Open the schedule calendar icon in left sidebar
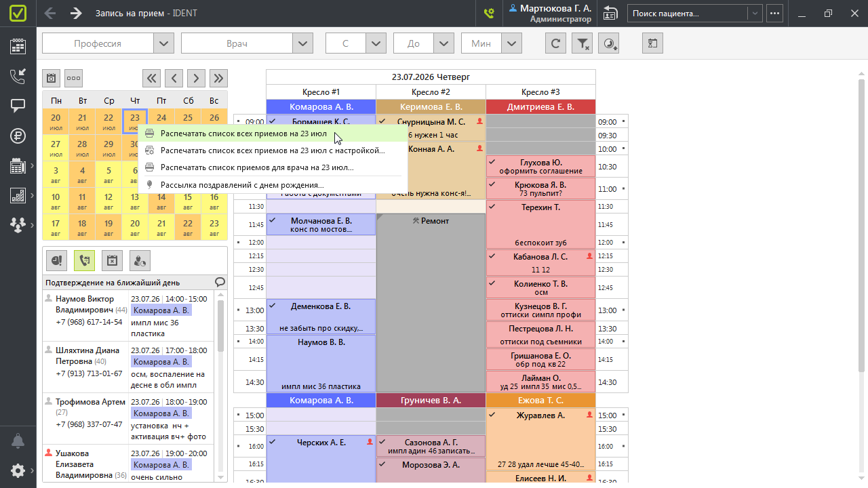Viewport: 868px width, 488px height. point(18,46)
